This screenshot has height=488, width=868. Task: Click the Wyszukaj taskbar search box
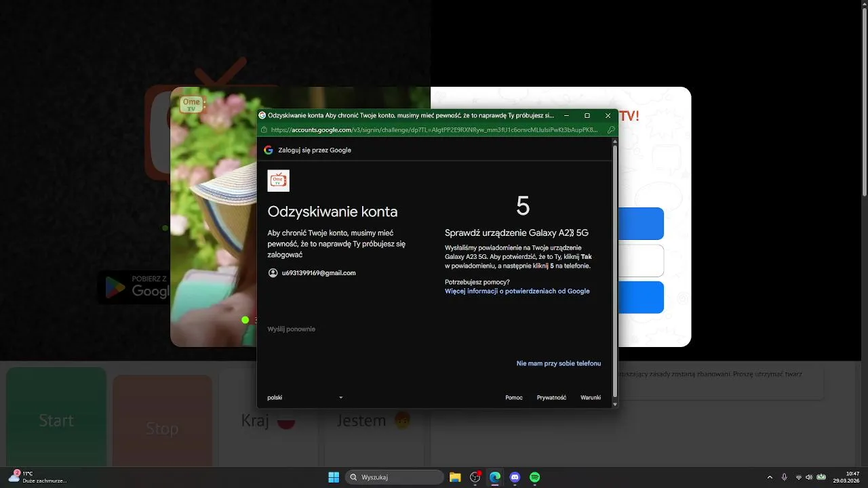pyautogui.click(x=395, y=477)
